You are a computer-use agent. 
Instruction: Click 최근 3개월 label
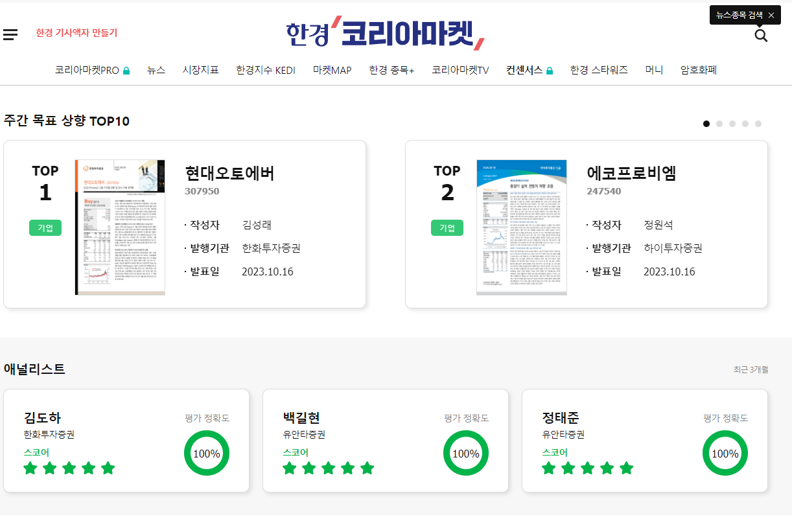tap(751, 369)
